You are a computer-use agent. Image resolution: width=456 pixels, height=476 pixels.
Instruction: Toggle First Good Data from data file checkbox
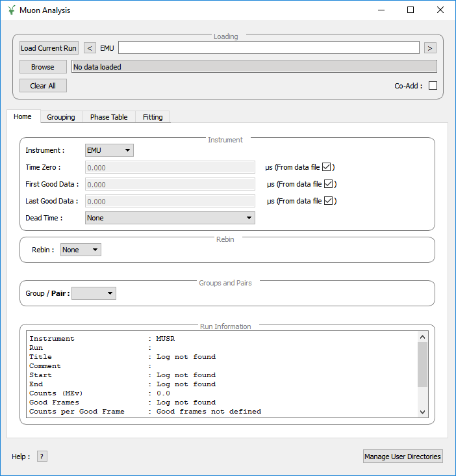[329, 184]
